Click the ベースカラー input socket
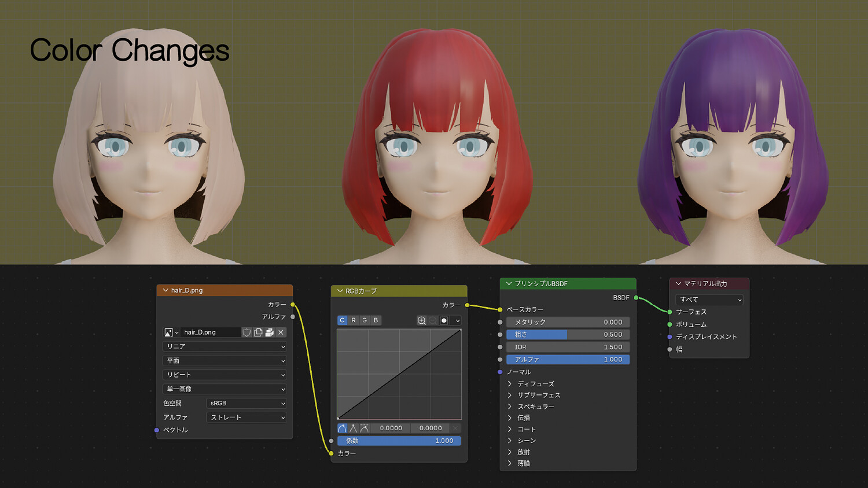The image size is (868, 488). [500, 310]
